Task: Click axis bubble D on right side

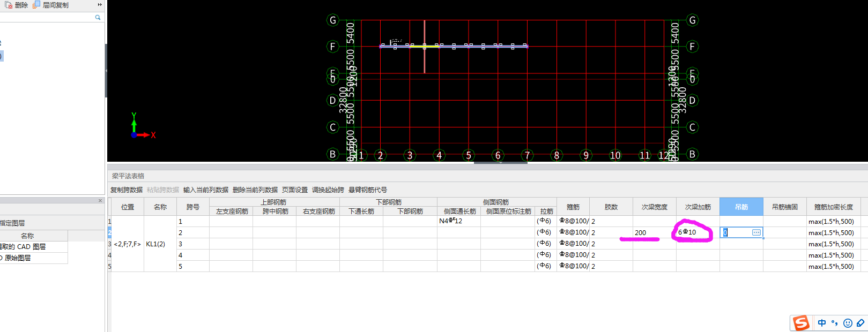Action: pyautogui.click(x=692, y=101)
